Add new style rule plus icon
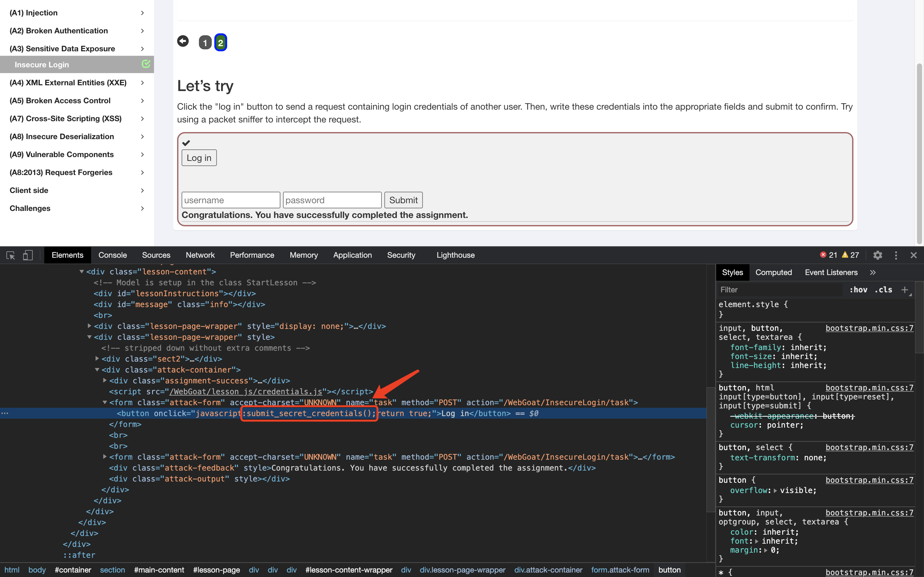 click(x=904, y=290)
